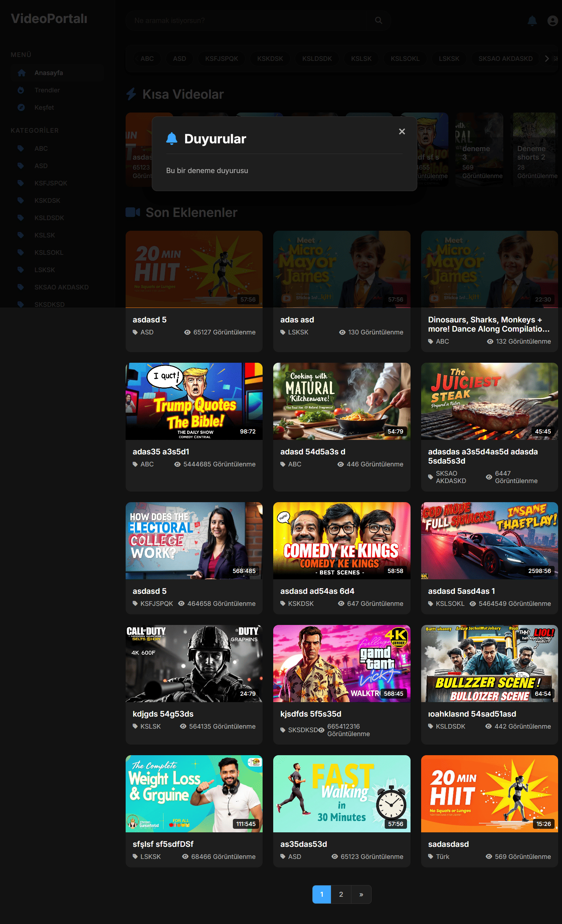
Task: Open the 'deneme 3' short video
Action: [x=479, y=149]
